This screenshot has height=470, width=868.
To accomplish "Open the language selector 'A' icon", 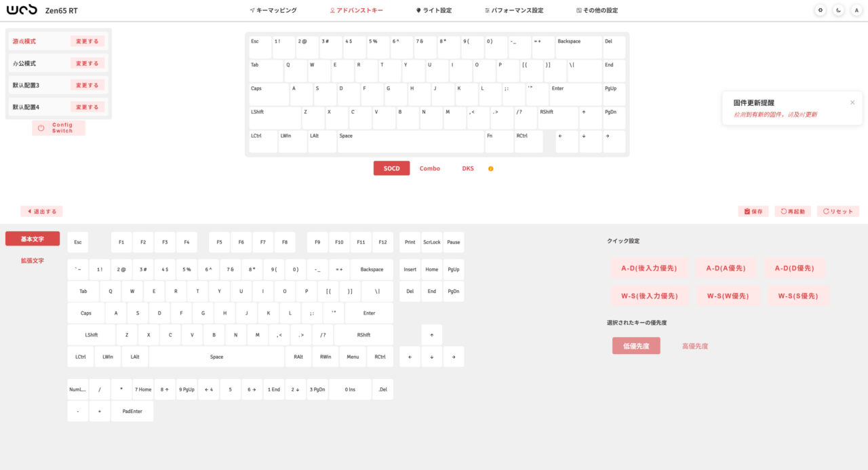I will [x=856, y=11].
